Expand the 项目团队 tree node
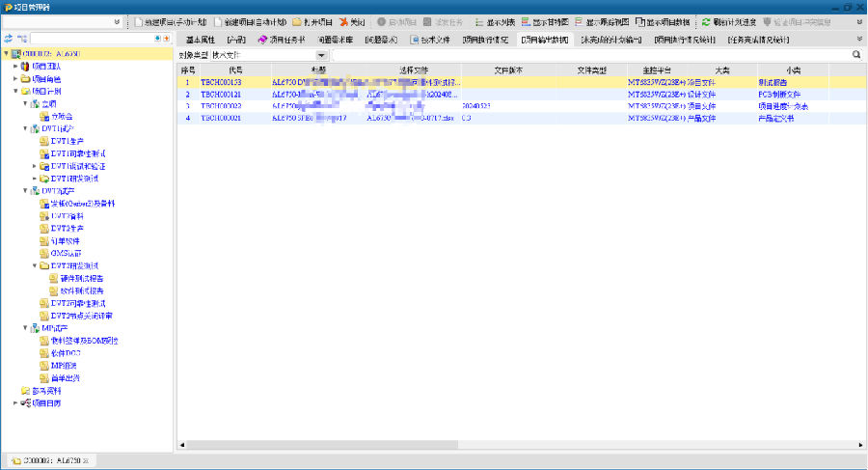Viewport: 868px width, 470px height. [15, 66]
